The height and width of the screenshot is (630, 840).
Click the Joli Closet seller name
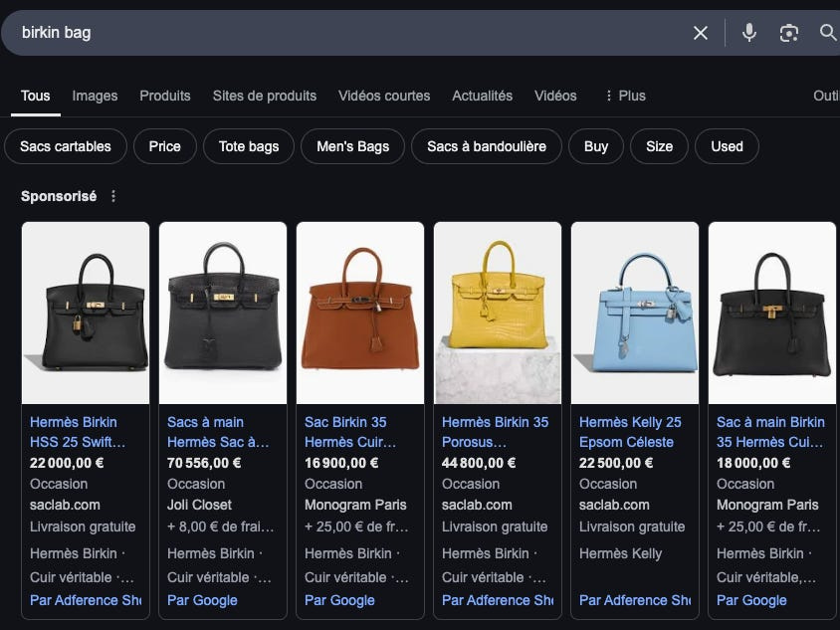199,505
